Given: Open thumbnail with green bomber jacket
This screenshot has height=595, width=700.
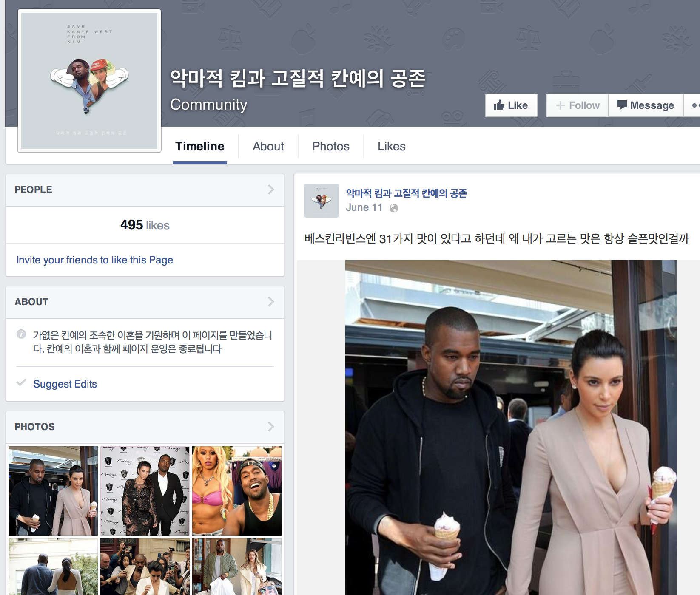Looking at the screenshot, I should click(x=237, y=567).
